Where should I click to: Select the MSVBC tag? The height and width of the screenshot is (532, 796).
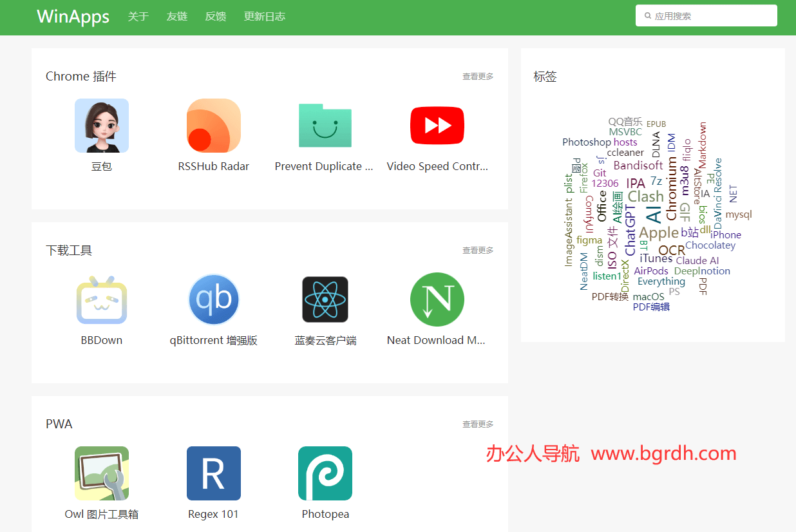pos(625,132)
